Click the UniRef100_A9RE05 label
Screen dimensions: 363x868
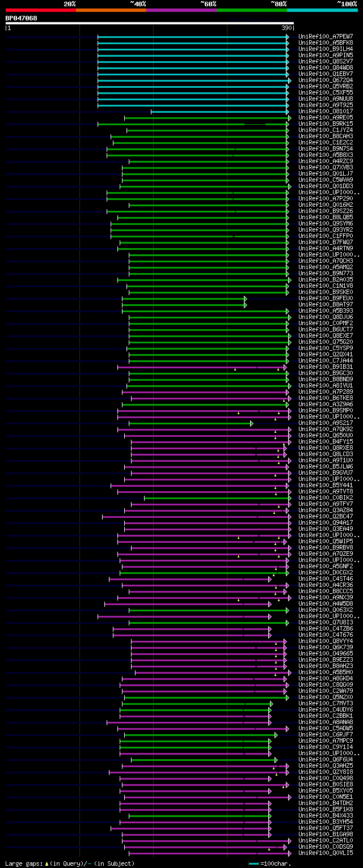coord(326,117)
